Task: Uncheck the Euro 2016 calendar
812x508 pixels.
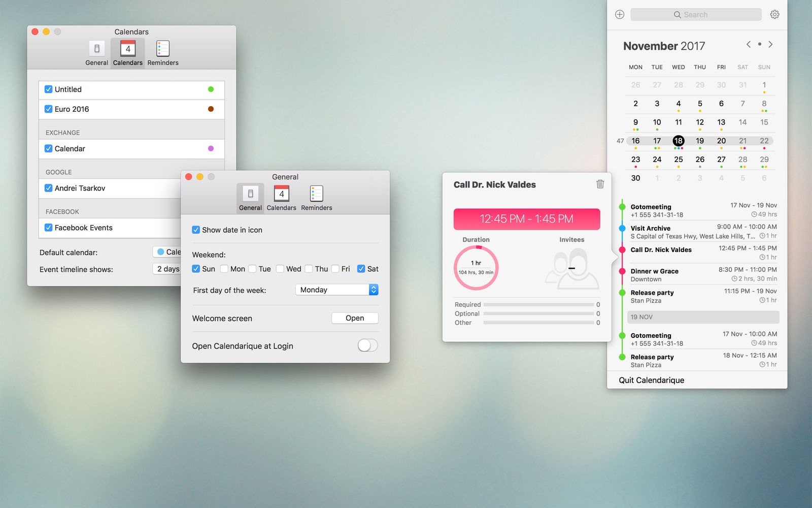Action: [x=48, y=109]
